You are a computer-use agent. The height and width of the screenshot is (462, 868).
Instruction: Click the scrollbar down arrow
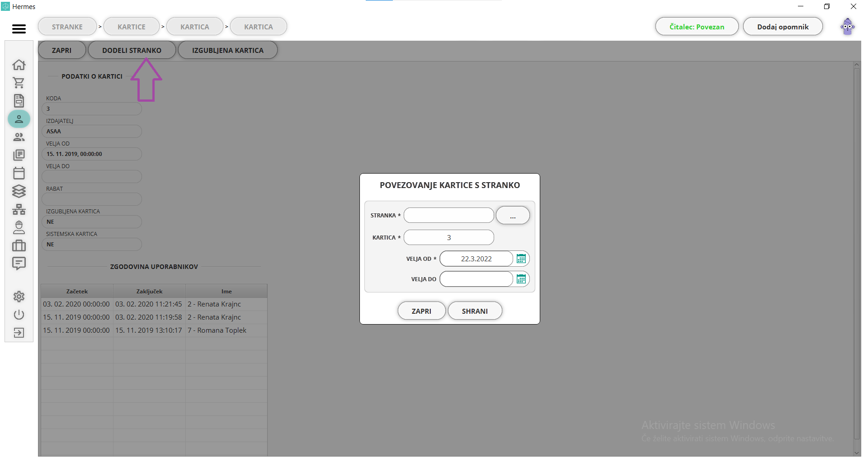(857, 453)
